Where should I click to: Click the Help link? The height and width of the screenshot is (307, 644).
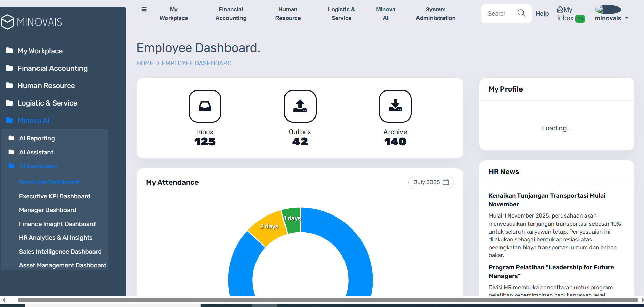(542, 14)
